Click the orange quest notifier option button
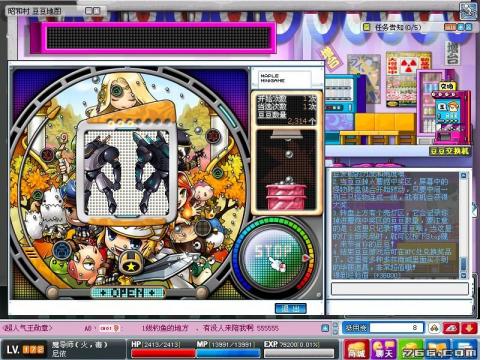482x360 pixels. pyautogui.click(x=450, y=27)
